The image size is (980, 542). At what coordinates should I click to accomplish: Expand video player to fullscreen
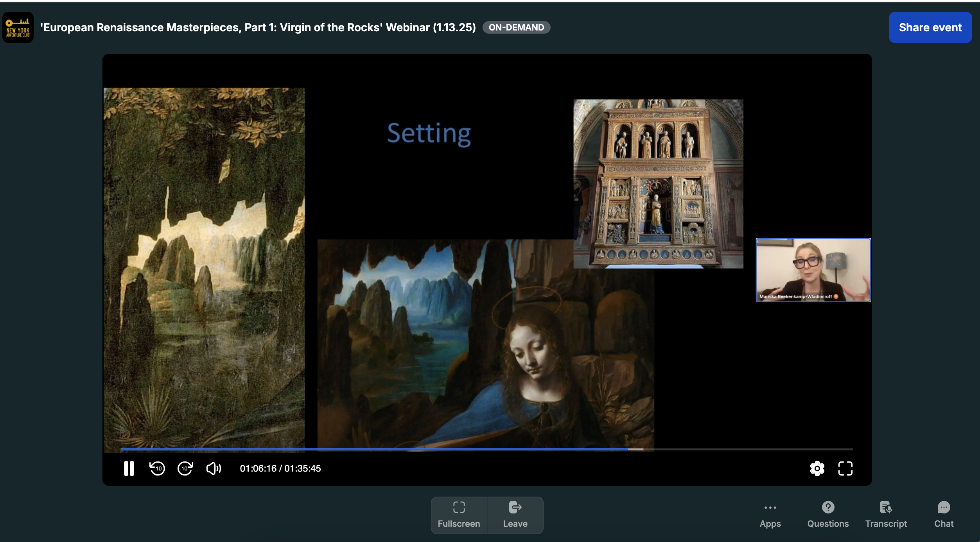click(845, 468)
